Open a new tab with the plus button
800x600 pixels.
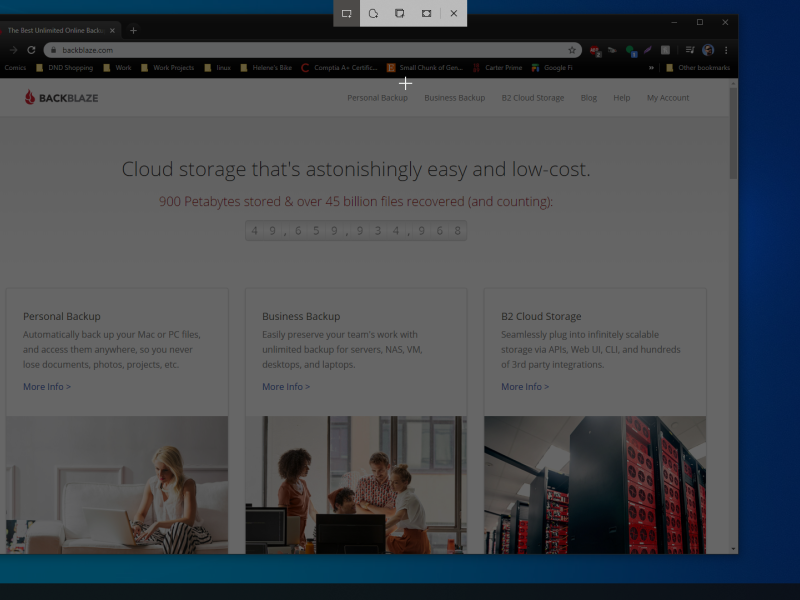coord(133,31)
